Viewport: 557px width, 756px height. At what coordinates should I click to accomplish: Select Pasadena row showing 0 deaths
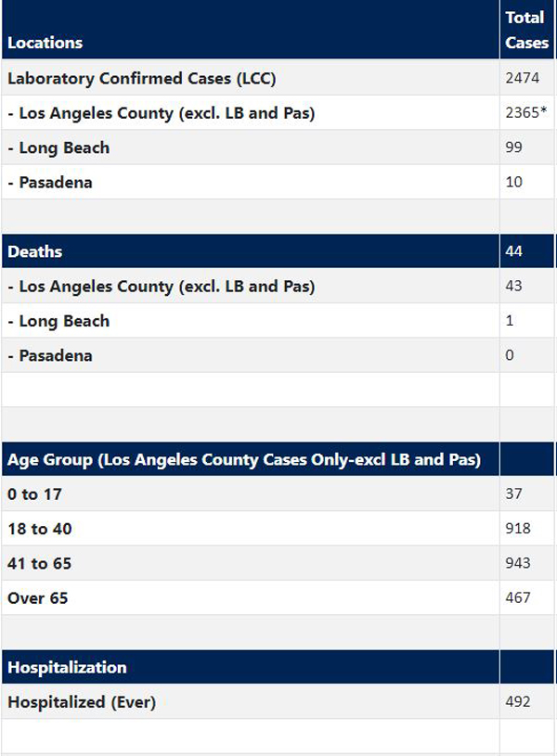pyautogui.click(x=278, y=355)
